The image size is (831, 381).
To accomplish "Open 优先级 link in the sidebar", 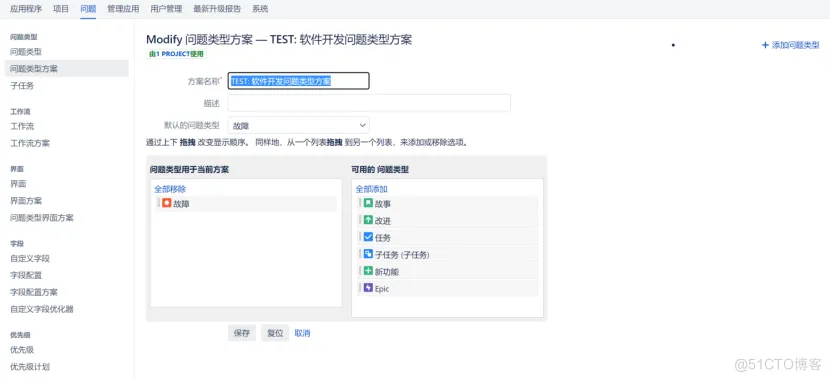I will (22, 350).
